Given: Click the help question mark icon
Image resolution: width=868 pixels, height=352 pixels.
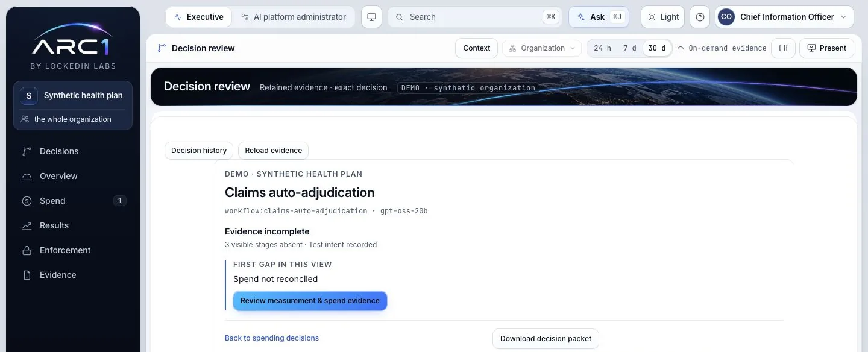Looking at the screenshot, I should point(700,17).
